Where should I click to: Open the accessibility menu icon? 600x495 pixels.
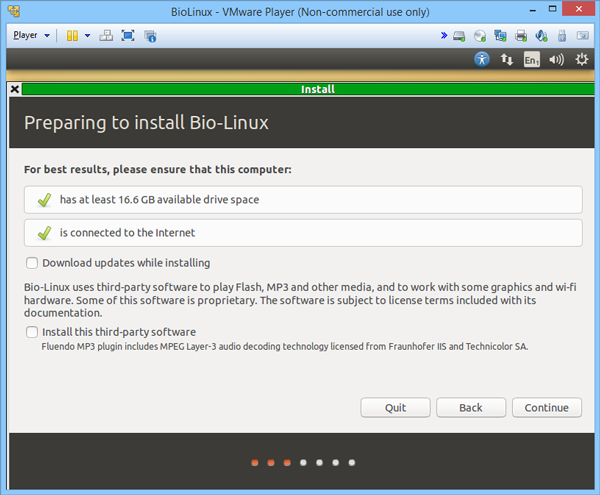click(x=482, y=59)
